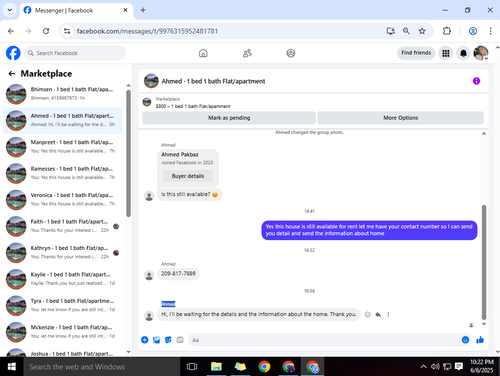500x376 pixels.
Task: Click Search the web and Windows
Action: click(102, 367)
